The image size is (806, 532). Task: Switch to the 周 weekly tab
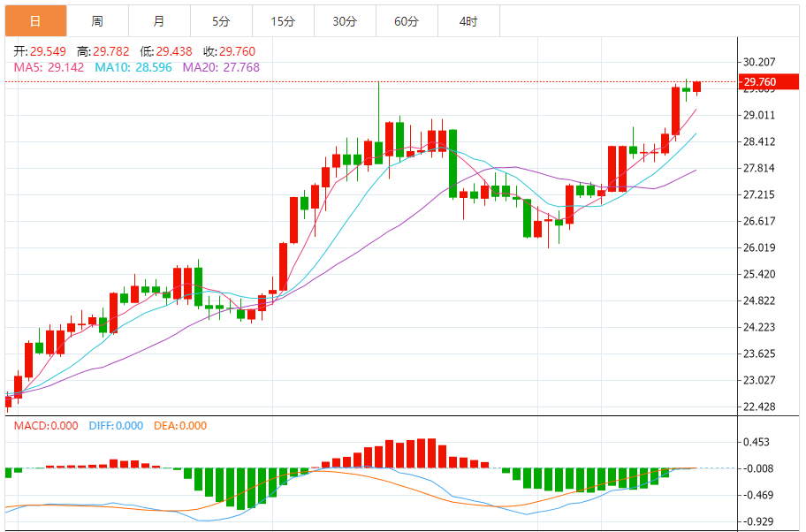click(98, 21)
